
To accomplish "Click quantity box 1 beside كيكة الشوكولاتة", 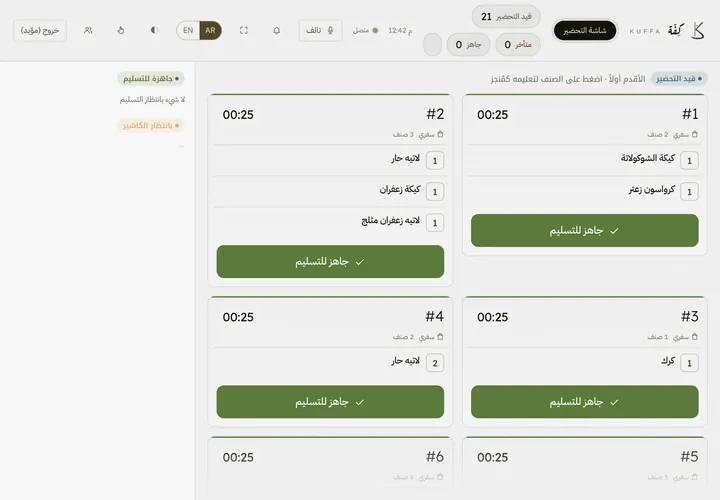I will click(689, 161).
